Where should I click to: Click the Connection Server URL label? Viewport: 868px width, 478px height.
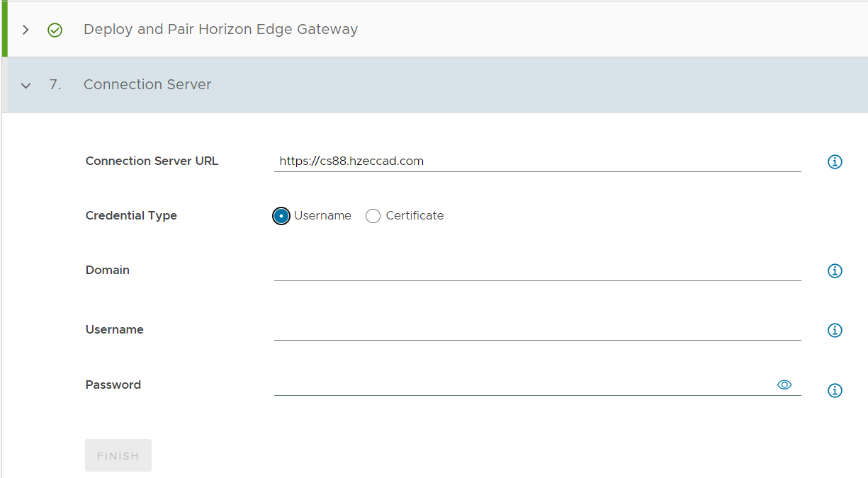pos(152,161)
